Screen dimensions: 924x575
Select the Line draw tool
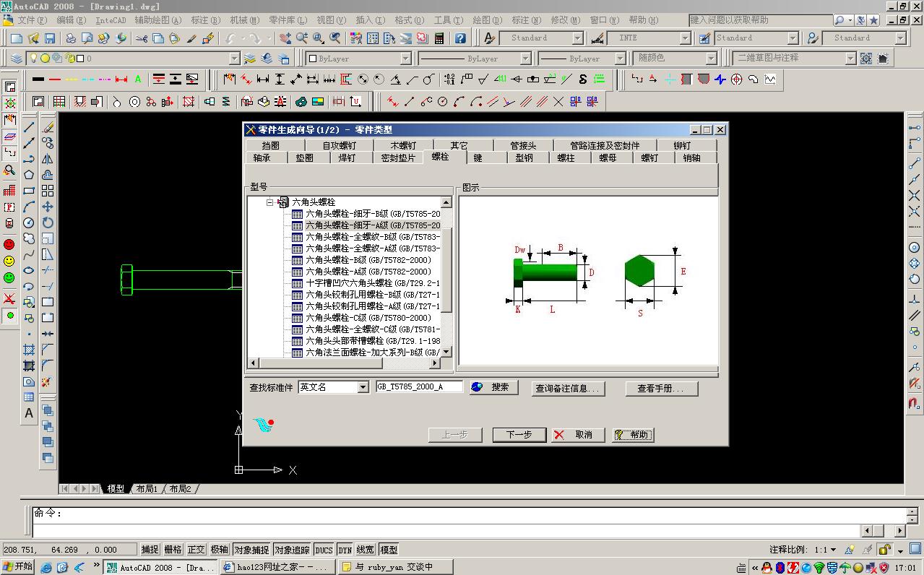tap(29, 127)
